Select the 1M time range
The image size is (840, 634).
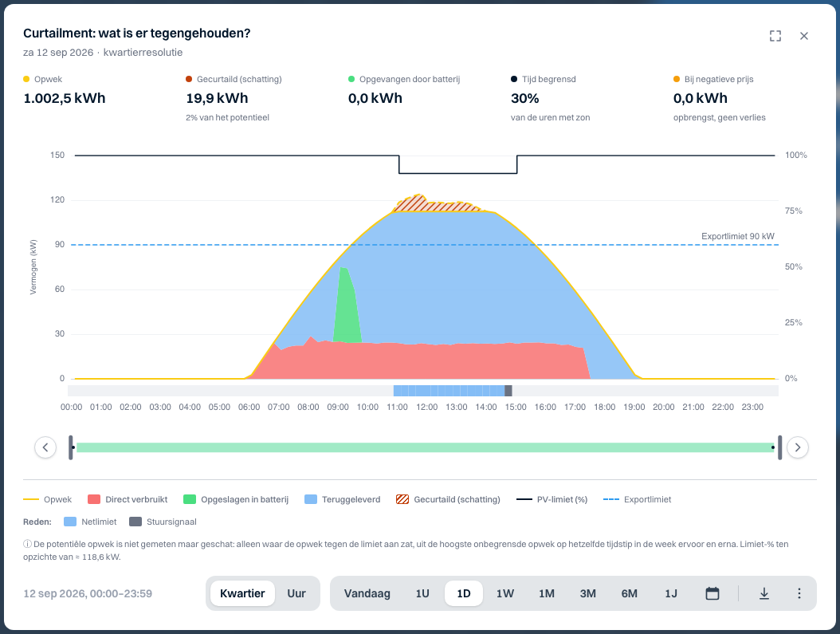coord(547,593)
